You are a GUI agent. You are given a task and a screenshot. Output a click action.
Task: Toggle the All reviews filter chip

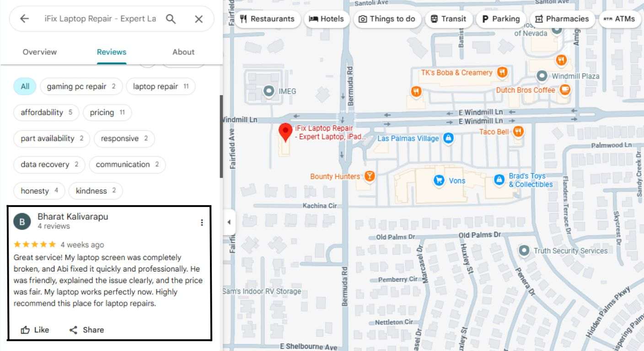point(25,86)
